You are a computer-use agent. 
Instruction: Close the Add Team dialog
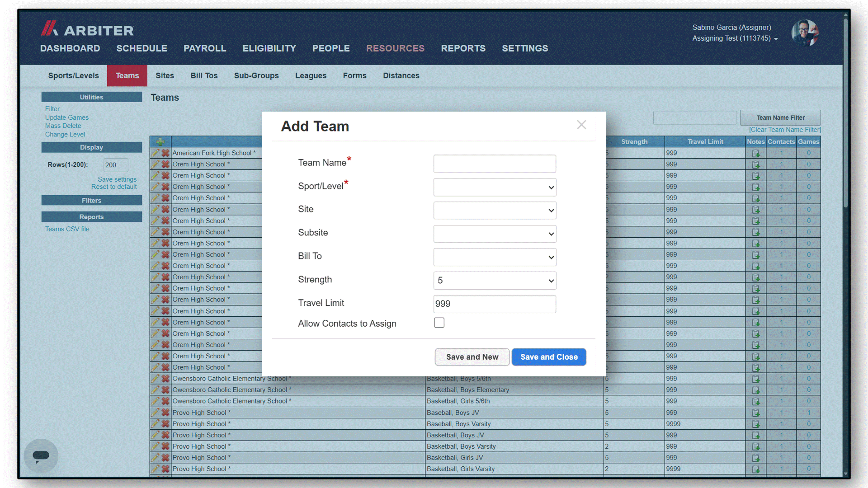pyautogui.click(x=581, y=125)
